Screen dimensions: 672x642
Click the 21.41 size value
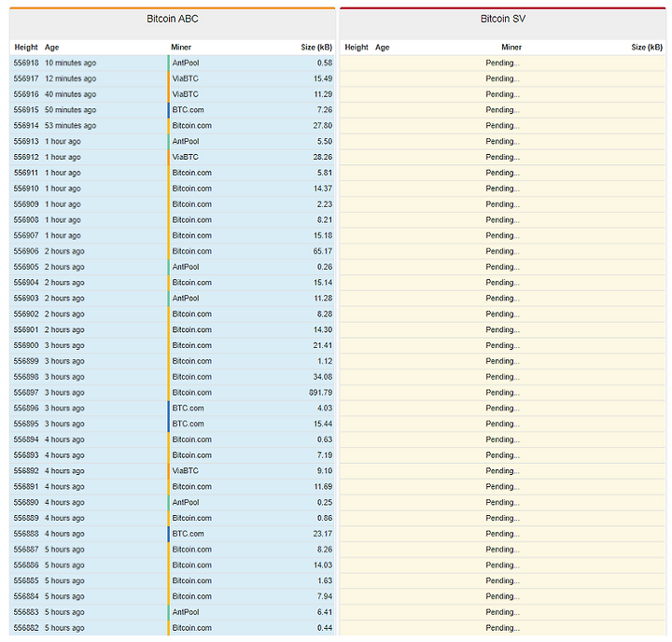(x=323, y=346)
